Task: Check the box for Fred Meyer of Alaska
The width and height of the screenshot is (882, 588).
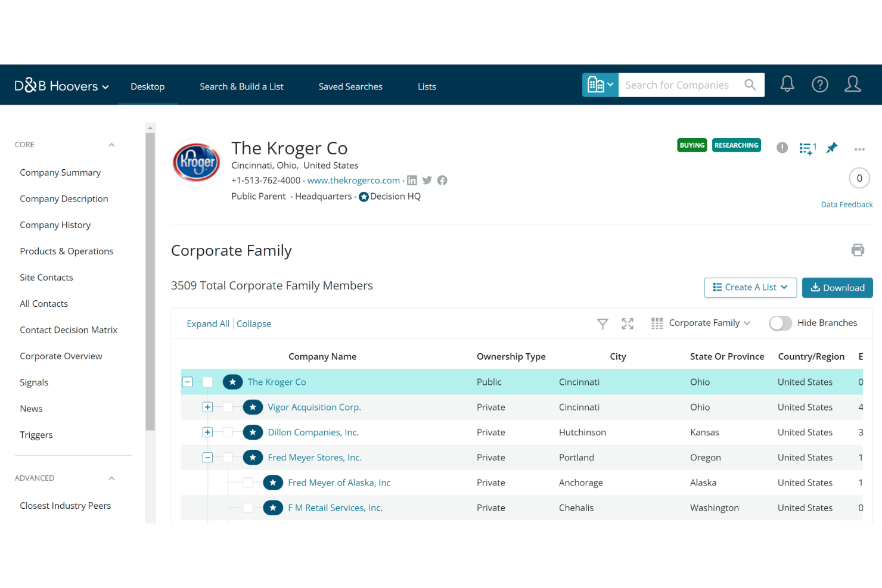Action: (248, 483)
